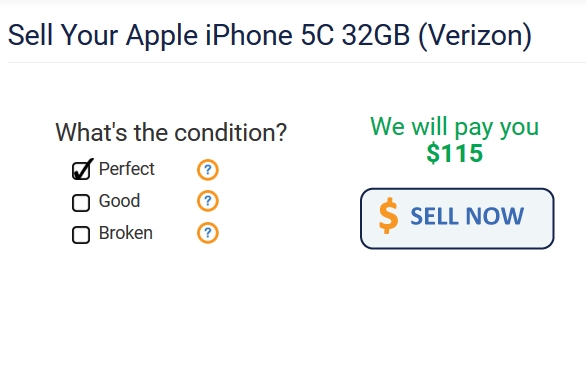The image size is (586, 371).
Task: Select the Good label text
Action: pos(120,201)
